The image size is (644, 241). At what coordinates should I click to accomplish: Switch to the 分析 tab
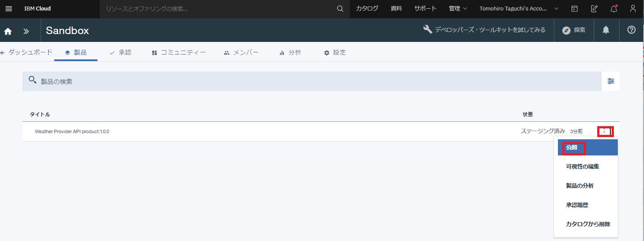click(x=290, y=52)
